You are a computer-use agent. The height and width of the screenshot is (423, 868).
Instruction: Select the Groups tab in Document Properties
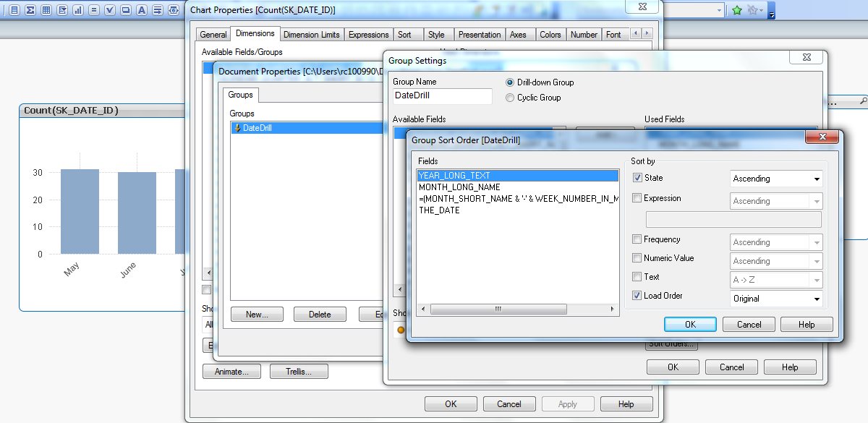pyautogui.click(x=241, y=95)
